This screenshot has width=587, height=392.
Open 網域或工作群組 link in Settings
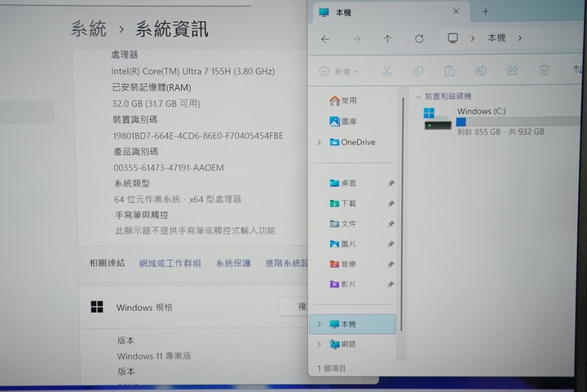coord(170,263)
